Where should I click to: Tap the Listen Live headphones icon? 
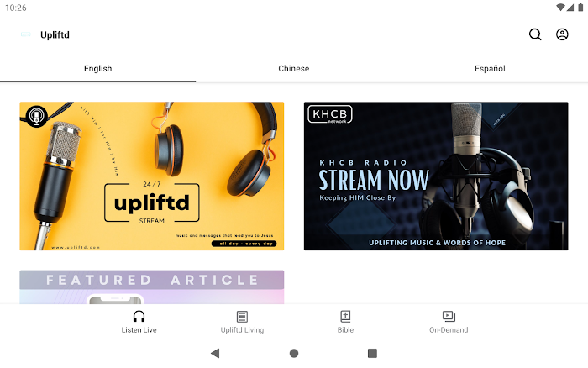139,316
